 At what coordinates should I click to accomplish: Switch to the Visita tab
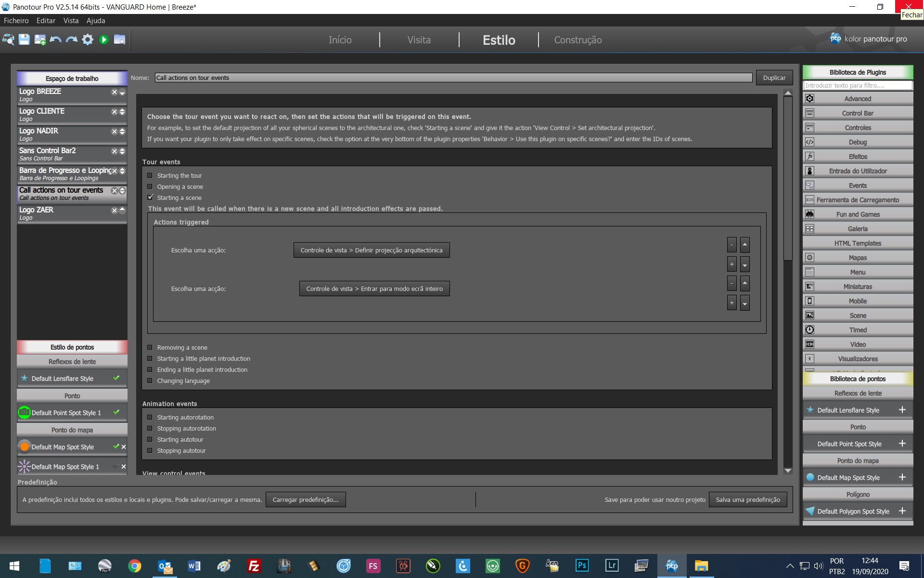click(419, 40)
